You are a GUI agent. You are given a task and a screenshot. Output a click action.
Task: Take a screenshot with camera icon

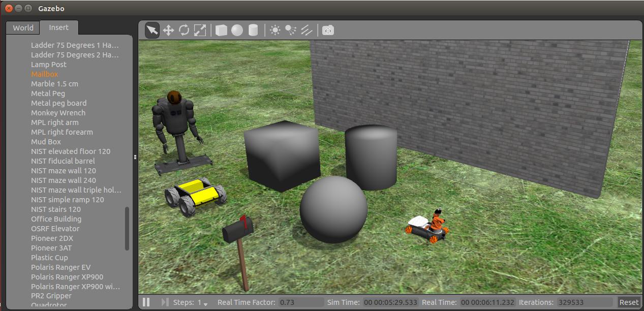[x=328, y=30]
